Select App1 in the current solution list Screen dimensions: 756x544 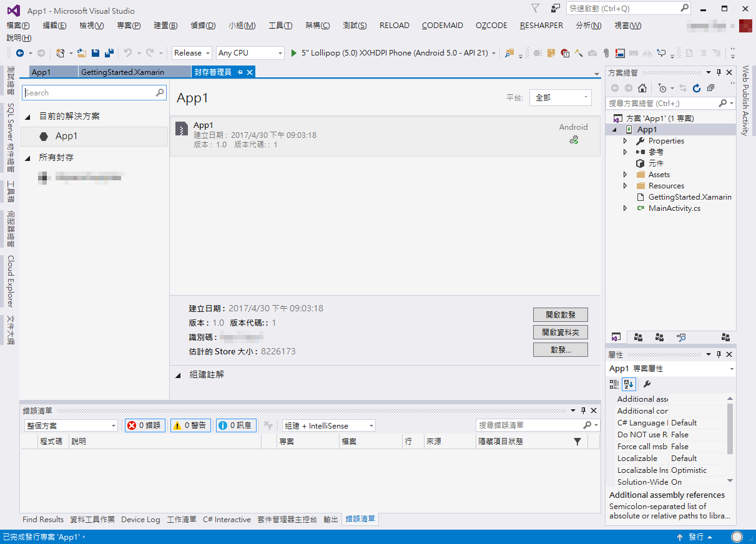pyautogui.click(x=94, y=136)
